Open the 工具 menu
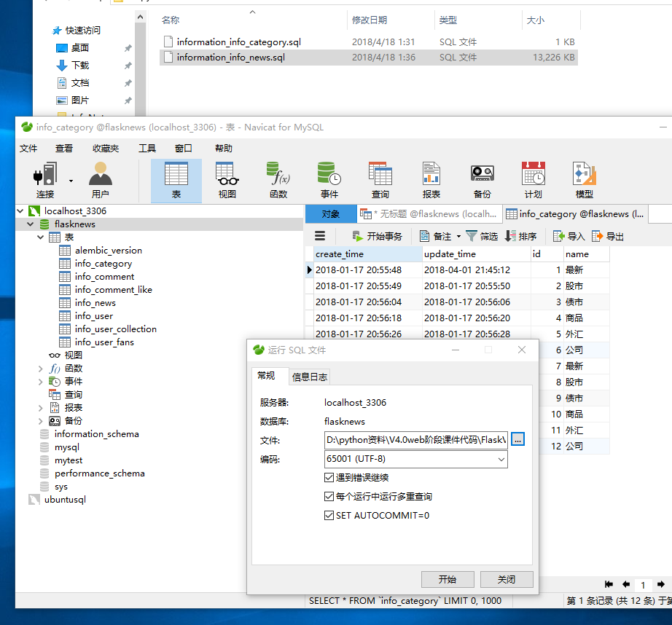 [147, 148]
